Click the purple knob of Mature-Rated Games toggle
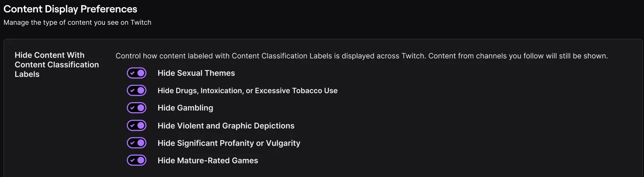The width and height of the screenshot is (644, 177). [141, 160]
